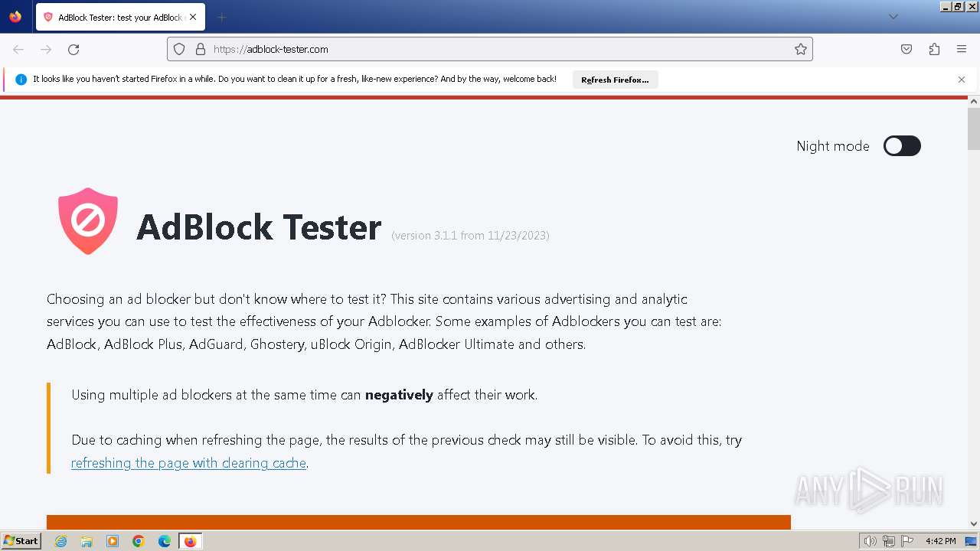Click the taskbar clock 4:42 PM
The height and width of the screenshot is (551, 980).
940,541
